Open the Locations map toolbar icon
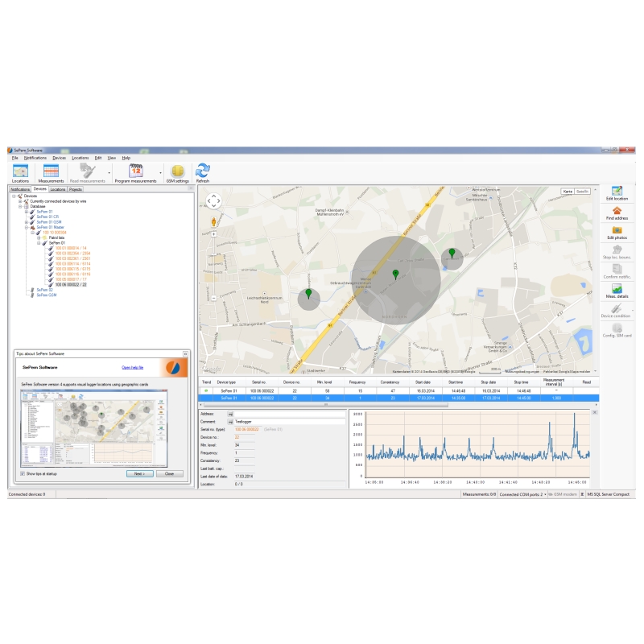 pos(20,171)
